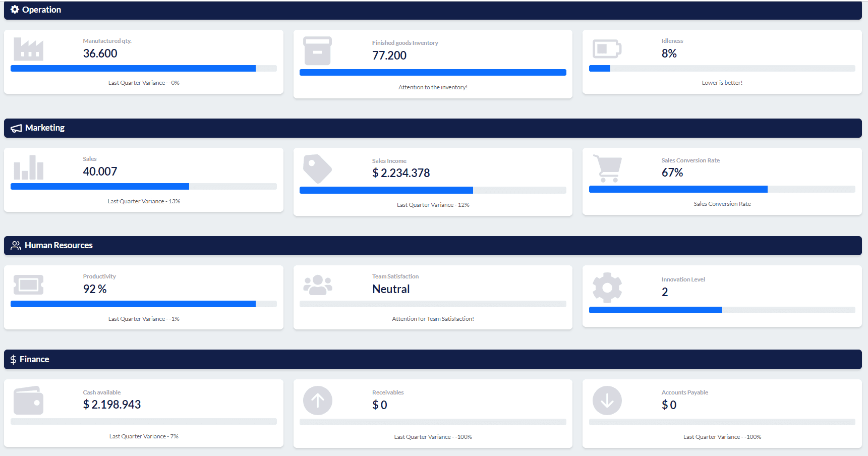Image resolution: width=868 pixels, height=456 pixels.
Task: Select the upward arrow icon on Receivables card
Action: 318,400
